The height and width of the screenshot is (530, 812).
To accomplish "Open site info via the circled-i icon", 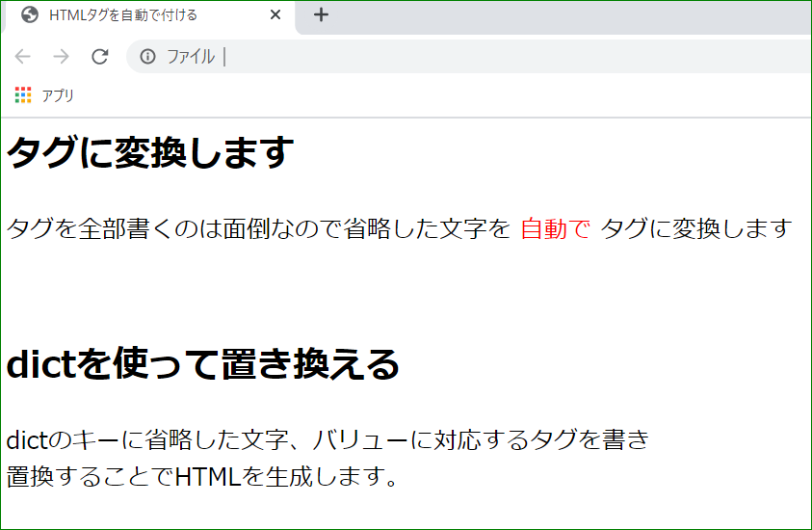I will pos(147,57).
